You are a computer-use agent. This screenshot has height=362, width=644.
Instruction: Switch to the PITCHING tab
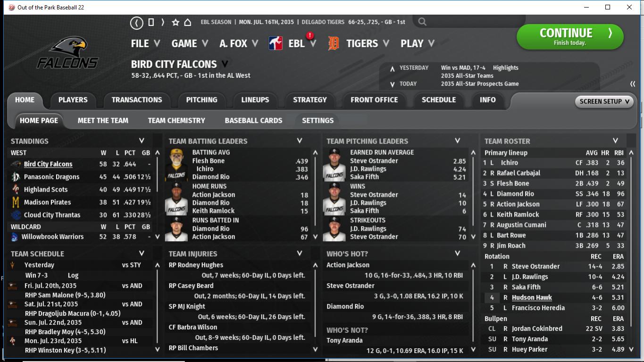pos(201,100)
